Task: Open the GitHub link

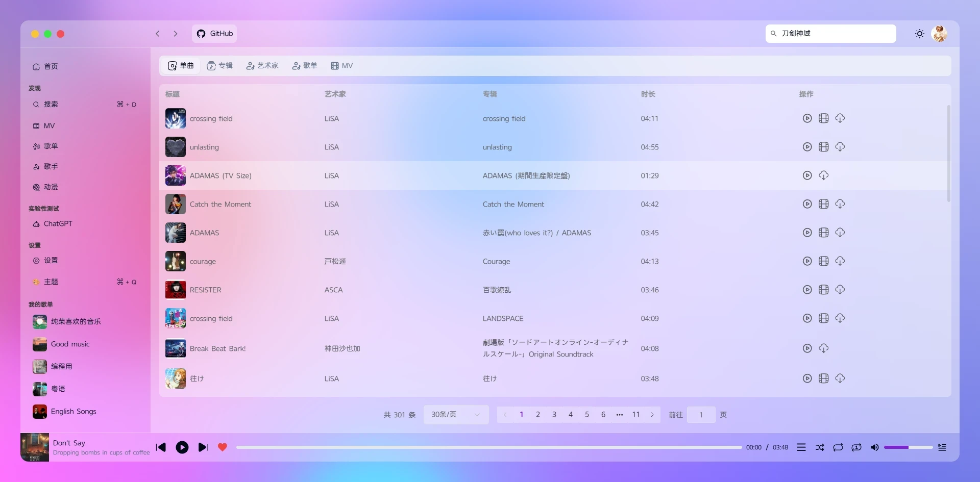Action: tap(214, 34)
